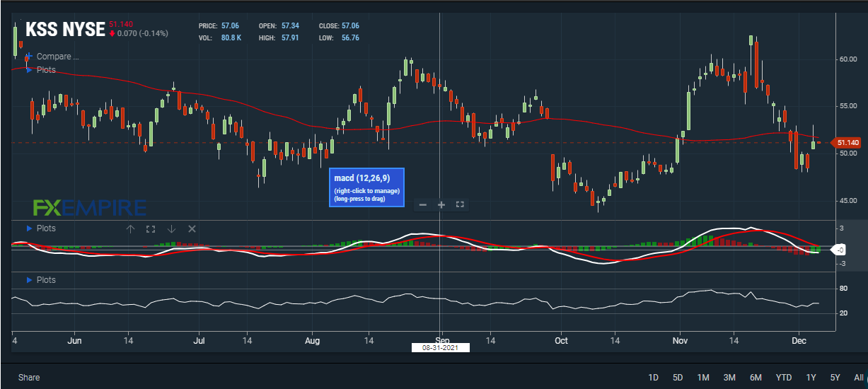The height and width of the screenshot is (389, 868).
Task: Close the MACD panel
Action: [192, 229]
